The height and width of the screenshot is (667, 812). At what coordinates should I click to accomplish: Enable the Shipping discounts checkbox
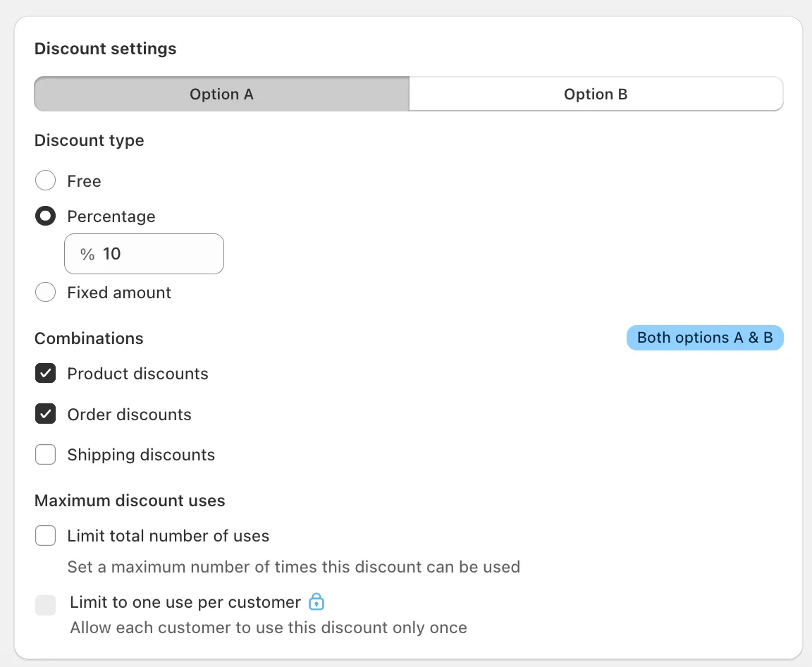[x=45, y=454]
